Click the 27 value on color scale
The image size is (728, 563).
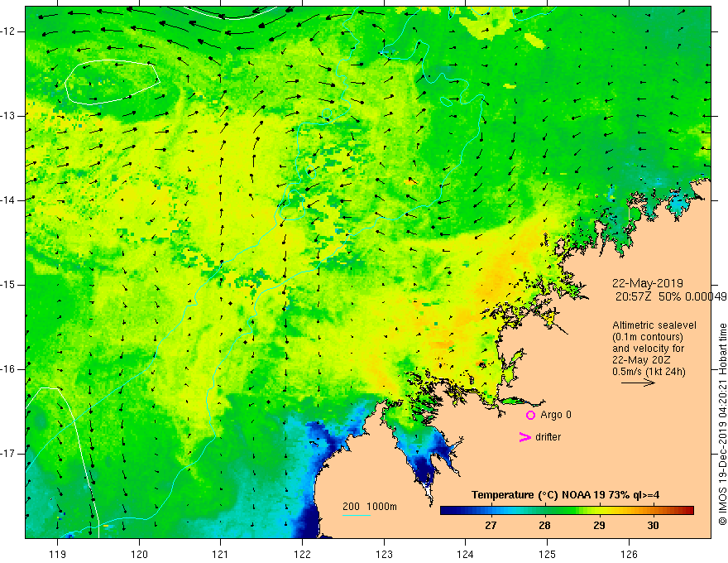(491, 526)
